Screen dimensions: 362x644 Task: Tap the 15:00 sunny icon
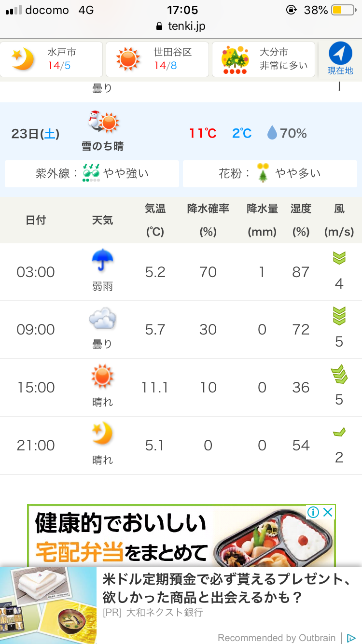pyautogui.click(x=102, y=377)
